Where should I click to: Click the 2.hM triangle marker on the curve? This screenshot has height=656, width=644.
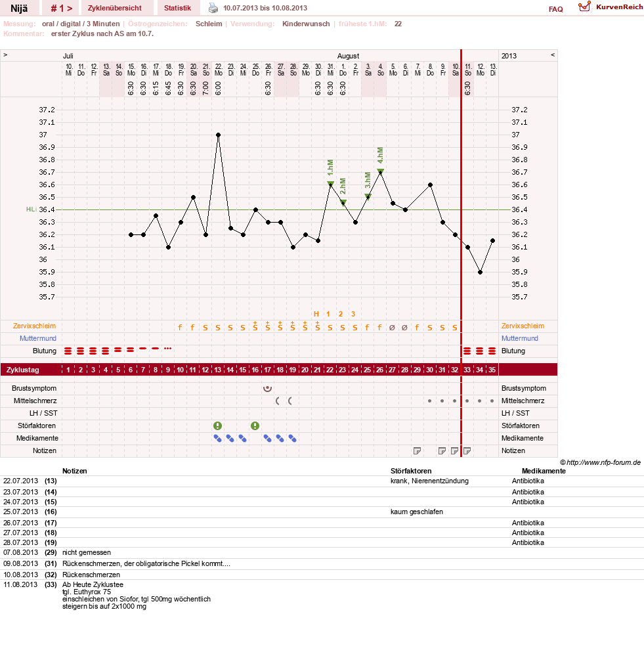tap(343, 202)
